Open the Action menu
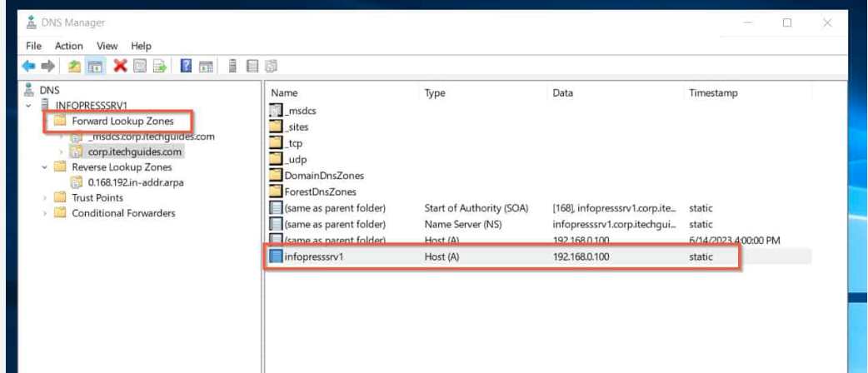 point(68,46)
